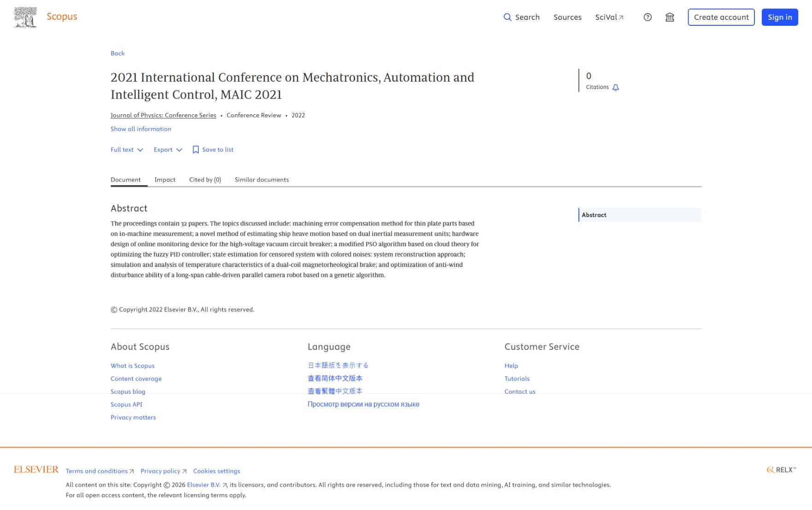
Task: Select the Similar documents tab
Action: point(262,180)
